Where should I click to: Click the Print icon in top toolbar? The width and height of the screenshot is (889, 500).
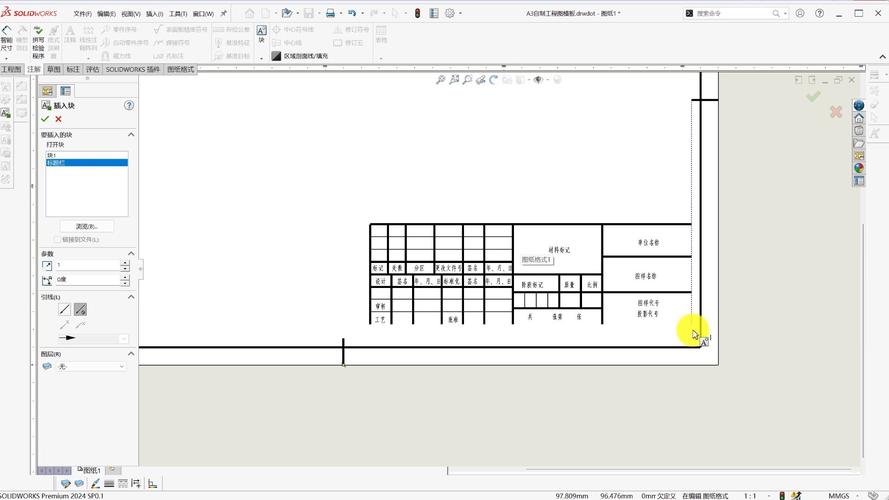331,13
